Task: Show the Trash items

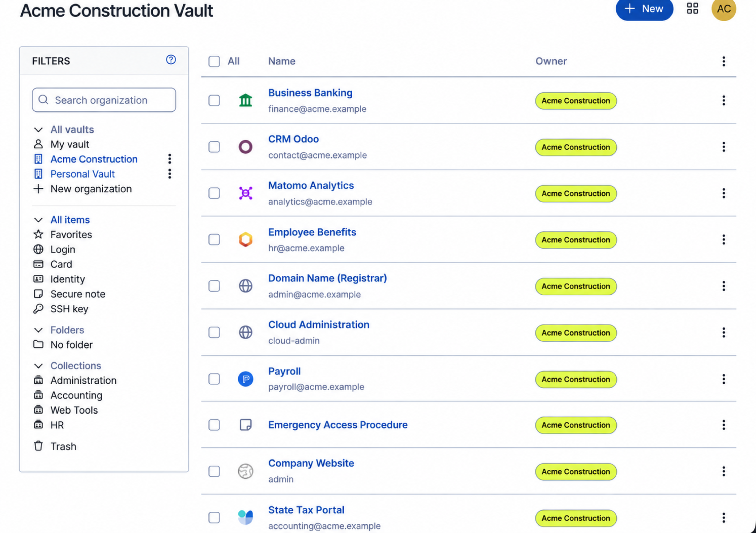Action: pos(63,446)
